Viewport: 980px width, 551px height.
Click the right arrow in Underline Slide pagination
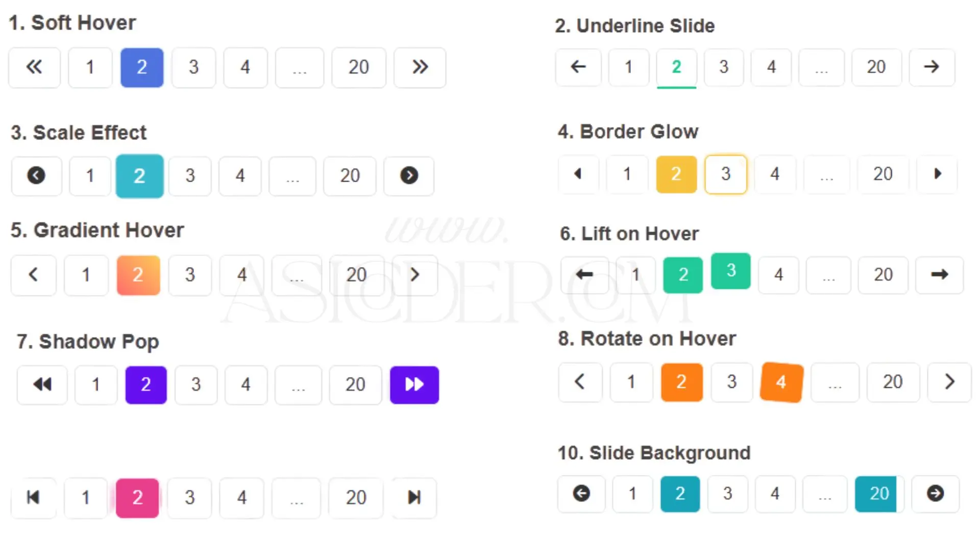pos(932,67)
